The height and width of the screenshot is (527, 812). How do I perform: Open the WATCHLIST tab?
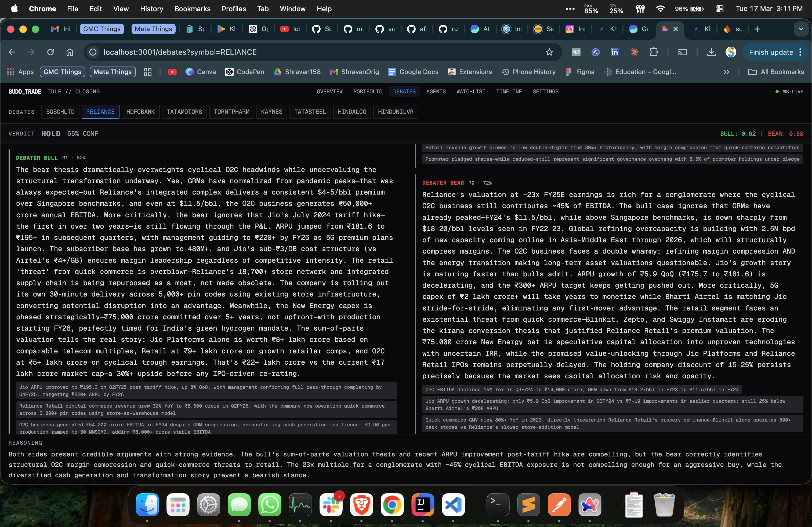pos(471,92)
